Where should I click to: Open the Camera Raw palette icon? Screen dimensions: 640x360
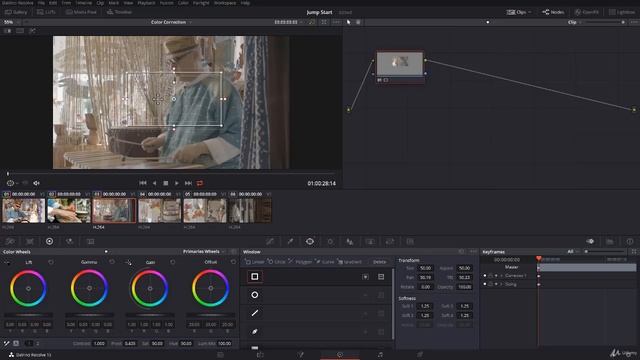coord(10,242)
